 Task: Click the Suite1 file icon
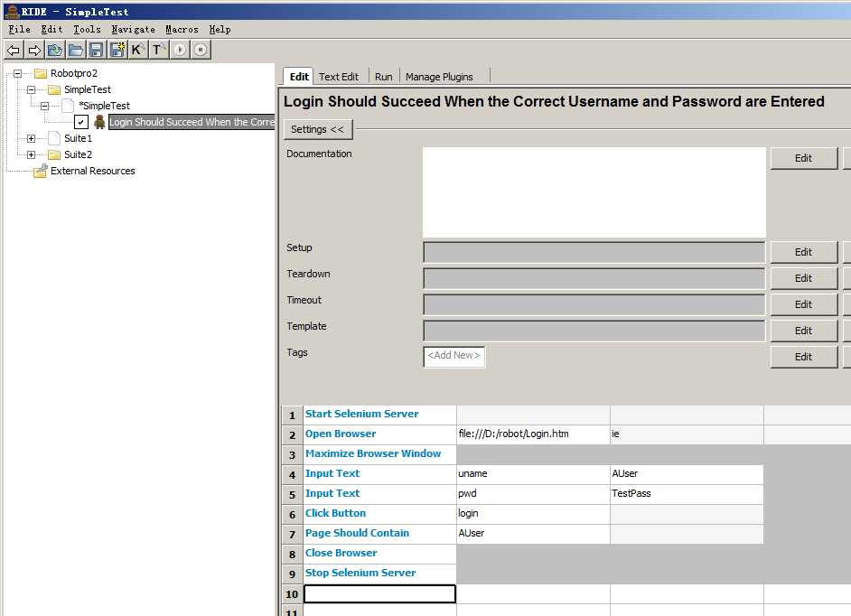coord(54,138)
